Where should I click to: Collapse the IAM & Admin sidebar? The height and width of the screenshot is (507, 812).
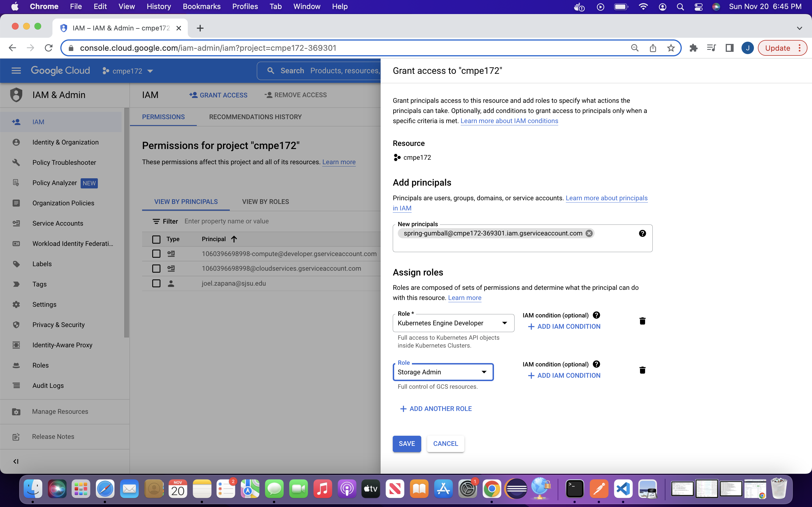[16, 461]
